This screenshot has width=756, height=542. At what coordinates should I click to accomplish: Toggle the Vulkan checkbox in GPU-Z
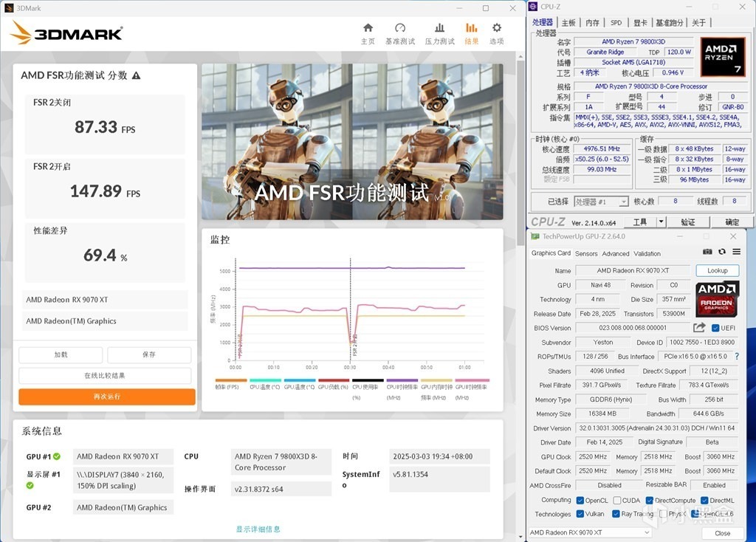(x=580, y=513)
